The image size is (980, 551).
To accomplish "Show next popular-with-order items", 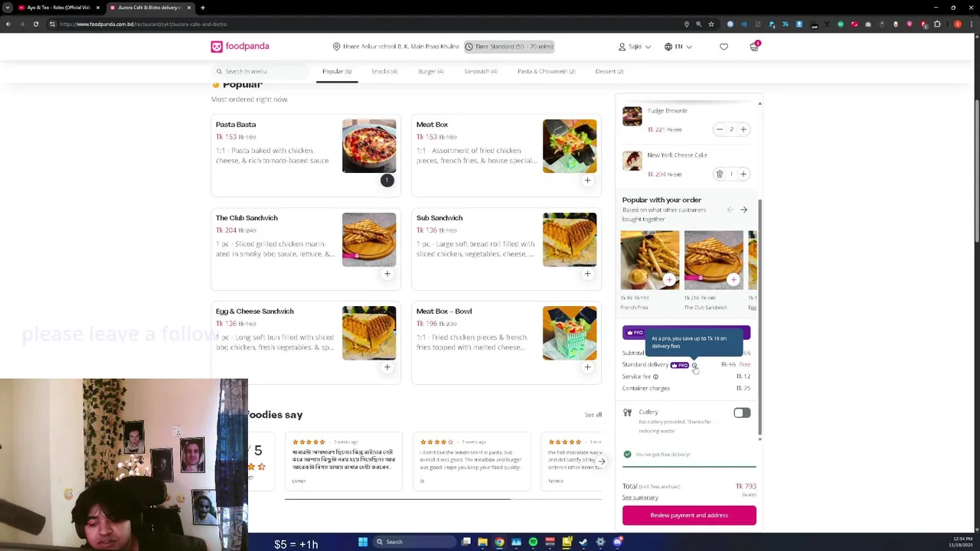I will pos(743,210).
